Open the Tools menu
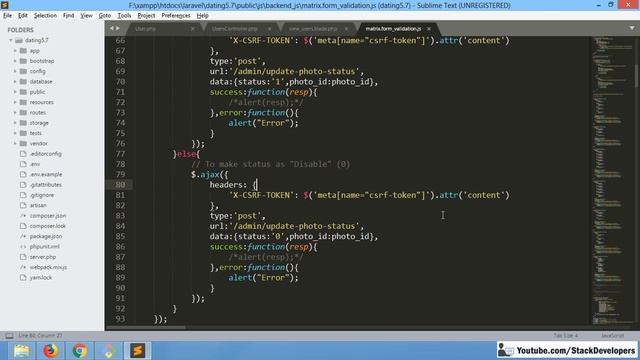This screenshot has height=360, width=640. (124, 16)
